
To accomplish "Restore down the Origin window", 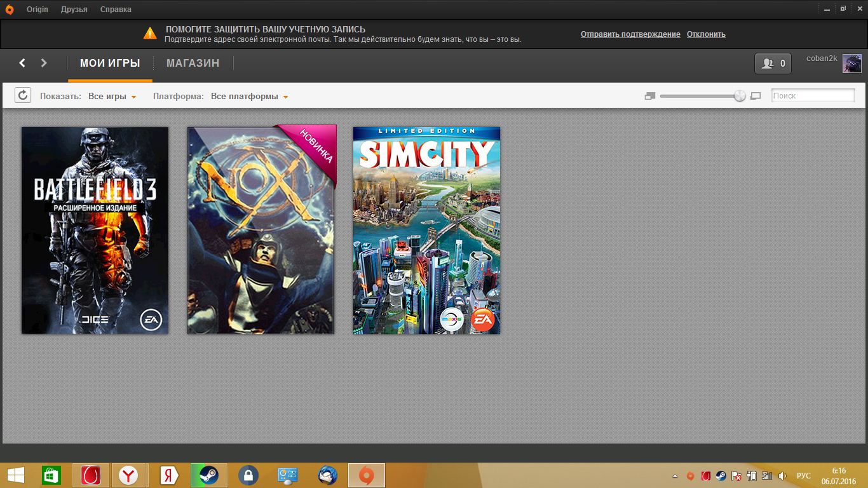I will (x=843, y=8).
